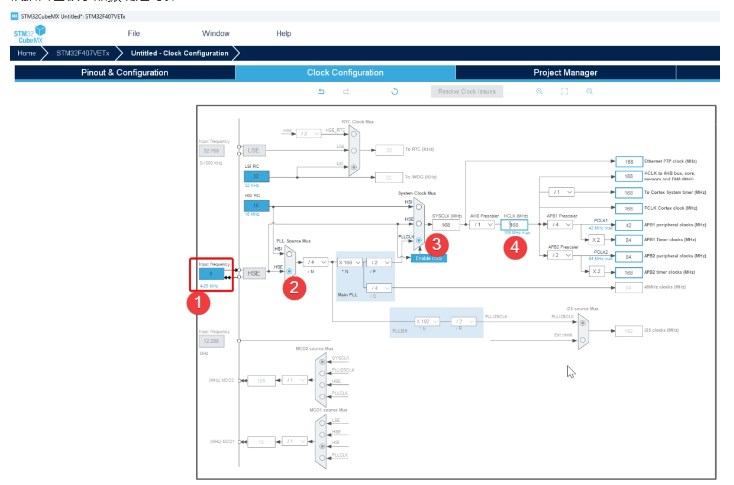This screenshot has width=734, height=485.
Task: Click the LSE 32.768 input frequency field
Action: point(212,151)
